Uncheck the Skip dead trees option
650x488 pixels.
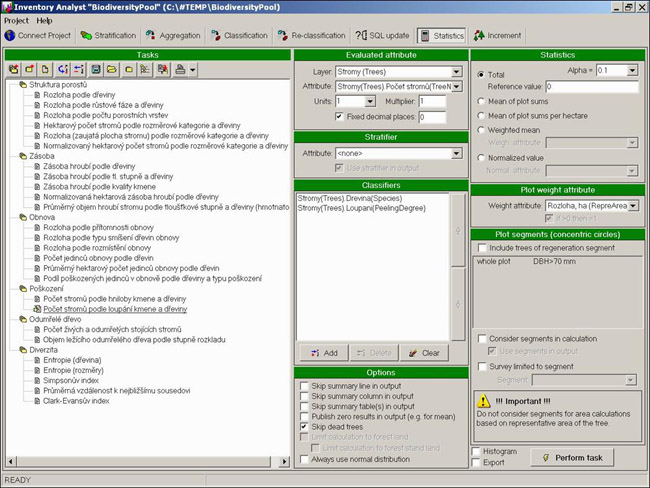point(305,427)
